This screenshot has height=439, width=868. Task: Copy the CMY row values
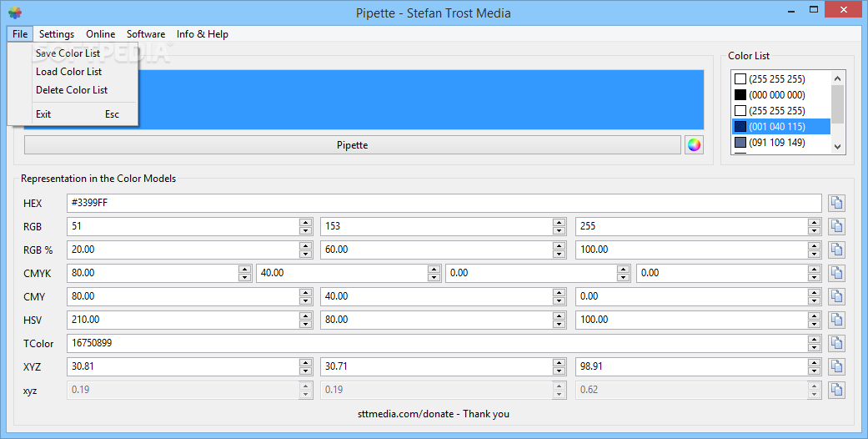[836, 296]
